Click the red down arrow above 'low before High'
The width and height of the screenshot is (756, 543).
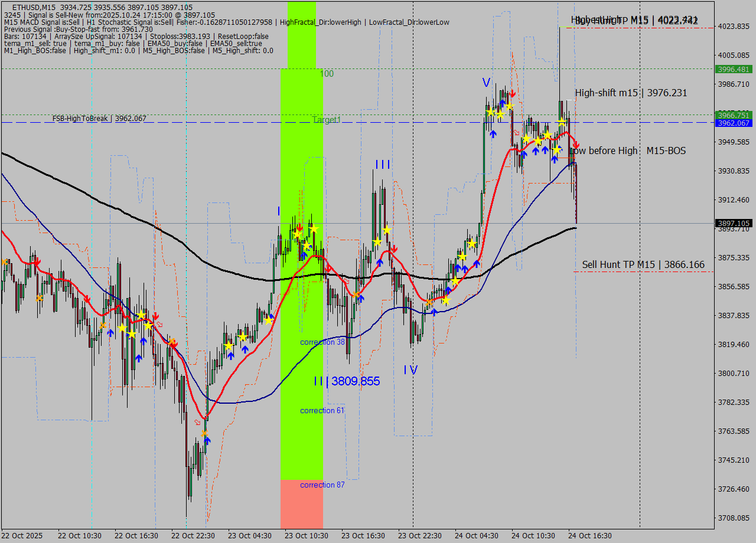(577, 145)
